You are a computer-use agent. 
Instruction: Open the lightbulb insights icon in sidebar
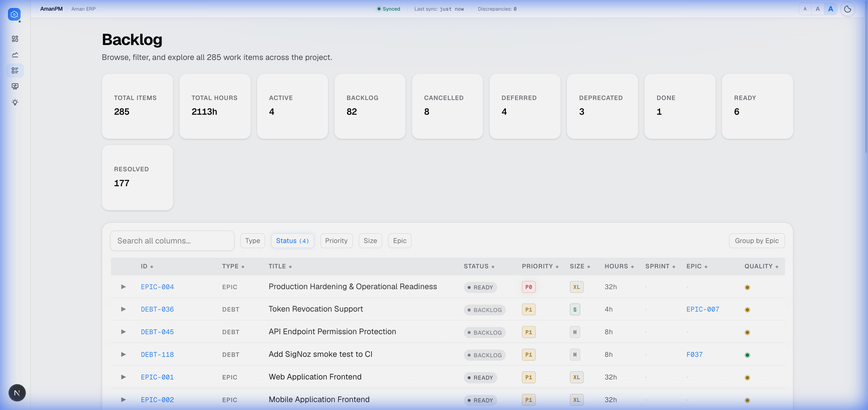(15, 102)
